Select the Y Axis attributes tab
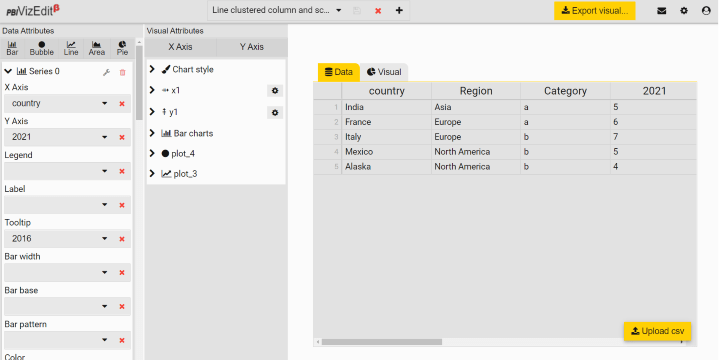Screen dimensions: 727x360 [x=252, y=47]
